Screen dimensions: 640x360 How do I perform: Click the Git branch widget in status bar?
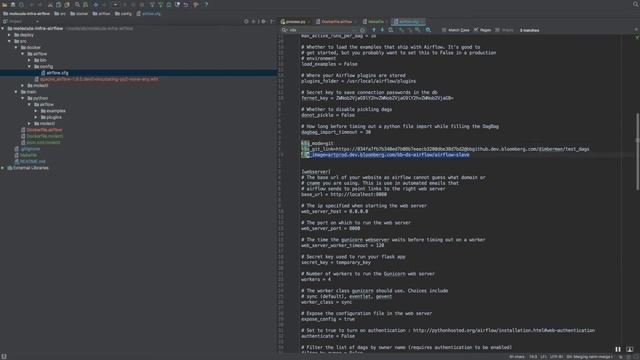click(x=590, y=357)
